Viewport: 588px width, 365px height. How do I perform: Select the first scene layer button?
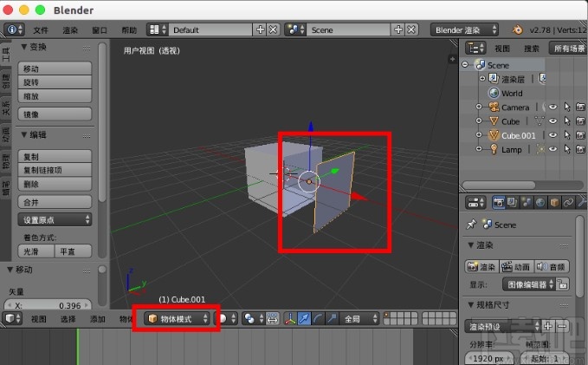coord(386,316)
